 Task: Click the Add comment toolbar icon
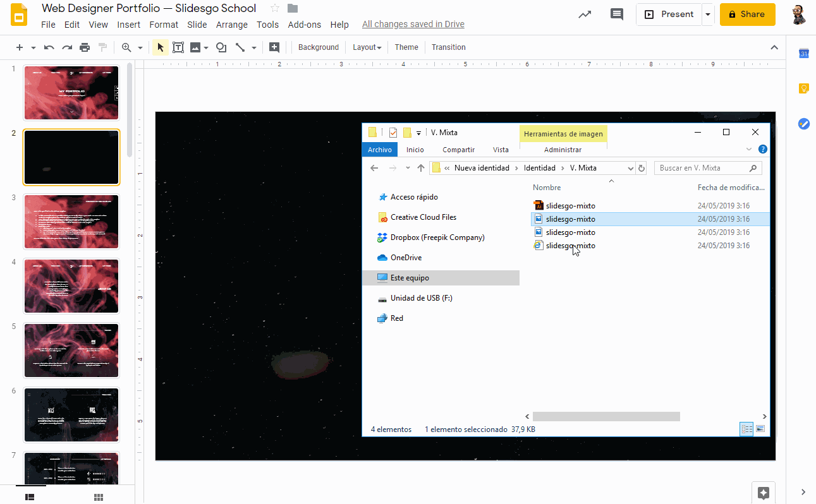[274, 47]
